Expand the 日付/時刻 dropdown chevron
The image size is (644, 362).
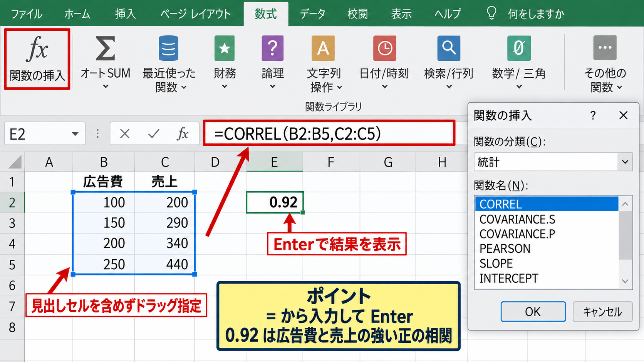384,87
